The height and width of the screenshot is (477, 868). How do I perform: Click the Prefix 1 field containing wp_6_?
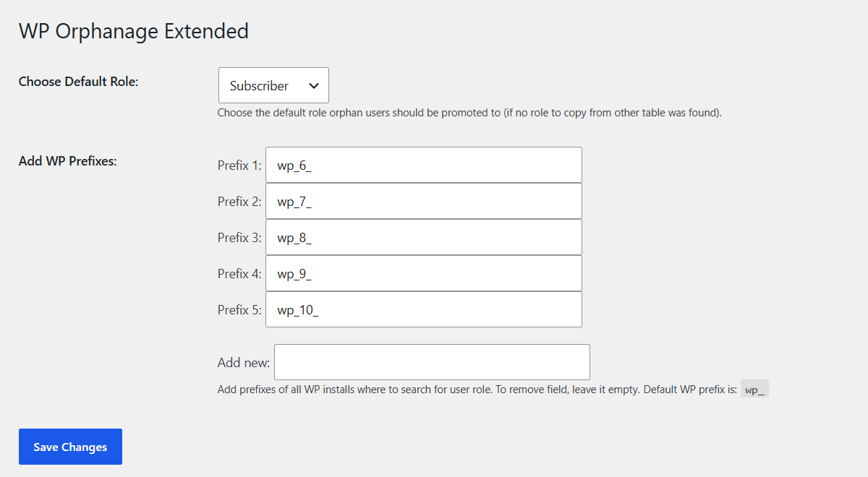(424, 165)
